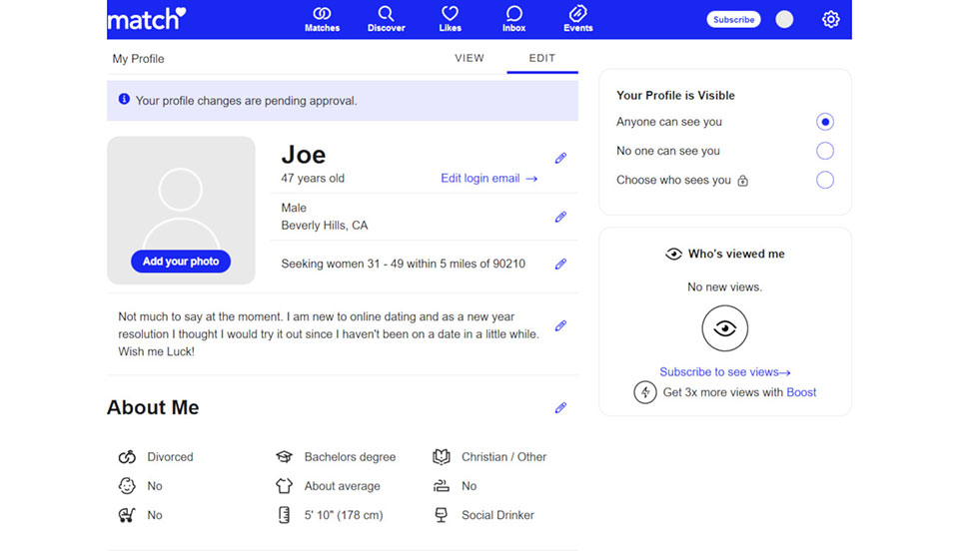Open settings gear in header
Viewport: 959px width, 560px height.
[830, 19]
